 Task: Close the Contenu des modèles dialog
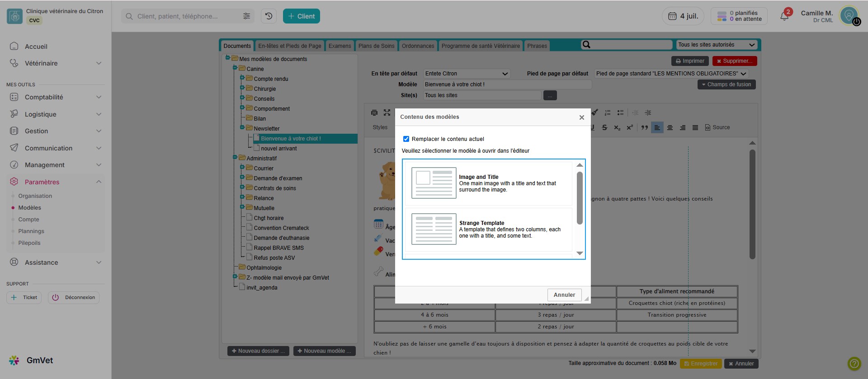pyautogui.click(x=582, y=117)
